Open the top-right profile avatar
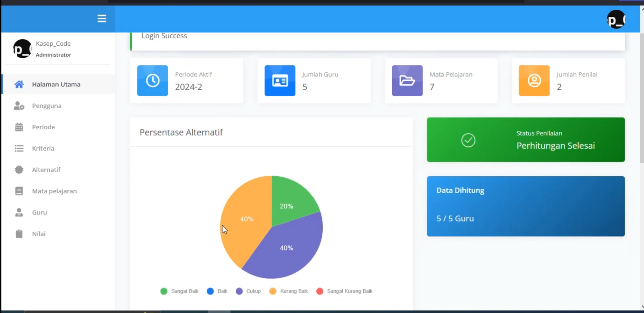644x313 pixels. click(616, 19)
